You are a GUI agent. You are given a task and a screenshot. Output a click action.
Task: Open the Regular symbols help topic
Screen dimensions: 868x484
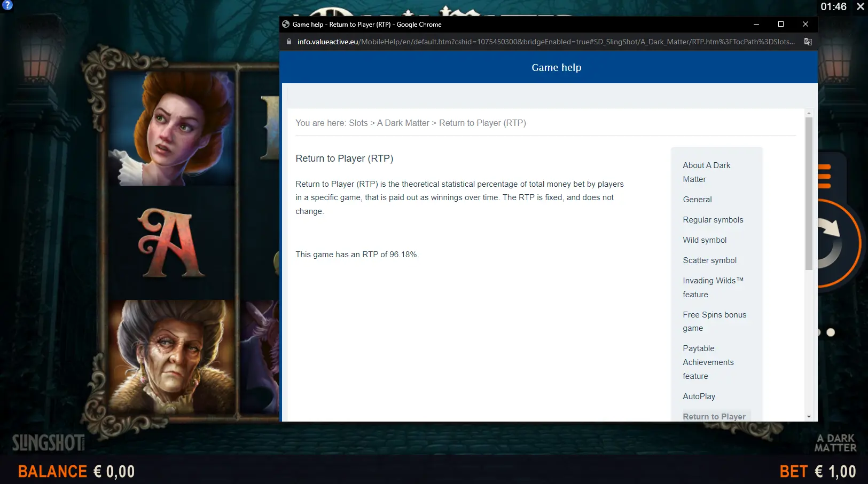click(713, 220)
